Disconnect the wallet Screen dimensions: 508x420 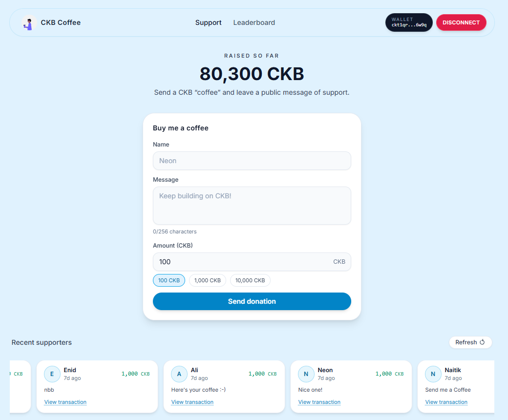click(461, 22)
